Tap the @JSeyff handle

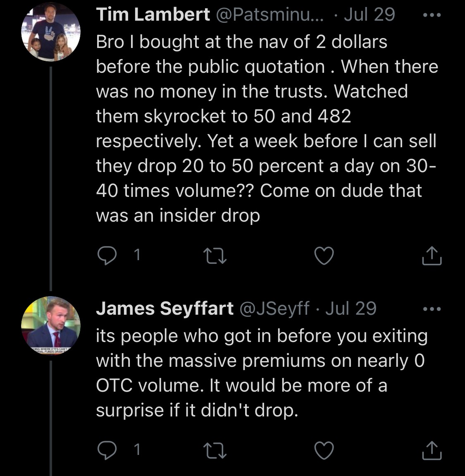pos(274,309)
